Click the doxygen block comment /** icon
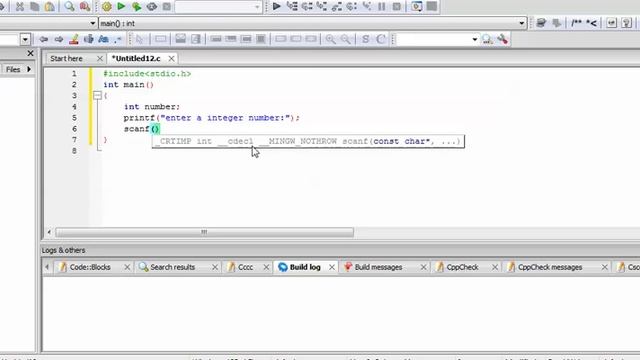 tap(576, 23)
